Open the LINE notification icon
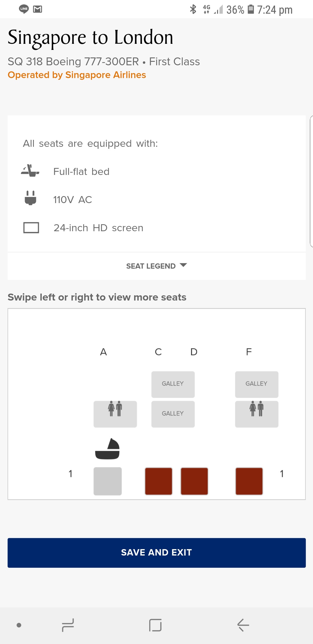313x644 pixels. pos(24,9)
